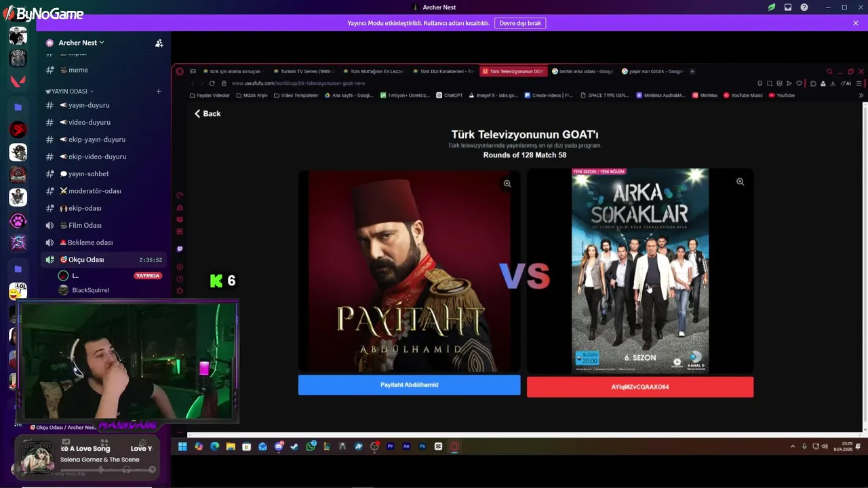
Task: Open WhatsApp from taskbar
Action: point(311,447)
